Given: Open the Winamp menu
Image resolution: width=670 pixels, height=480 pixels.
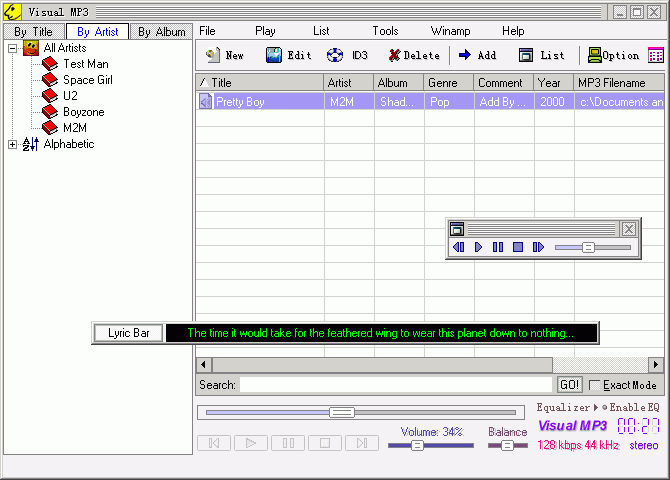Looking at the screenshot, I should (x=450, y=31).
